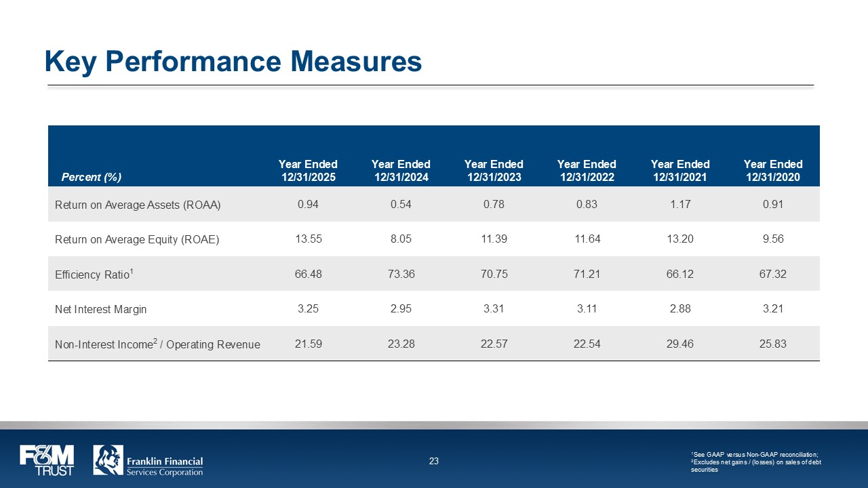This screenshot has height=488, width=868.
Task: Click the Year Ended 12/31/2024 column header
Action: 401,171
